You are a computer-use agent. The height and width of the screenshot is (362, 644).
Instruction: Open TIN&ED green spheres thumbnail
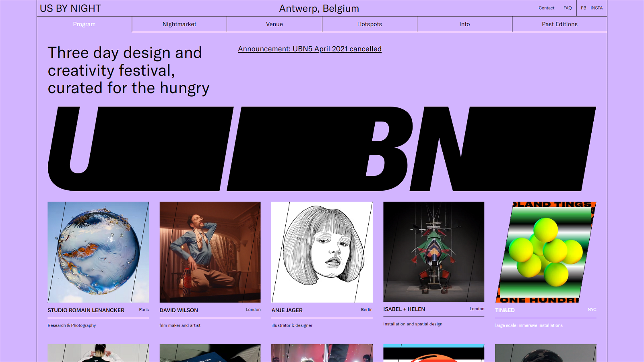pos(546,252)
